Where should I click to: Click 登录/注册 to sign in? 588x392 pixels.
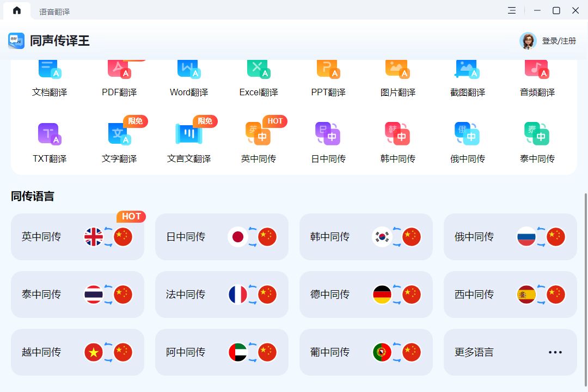tap(559, 40)
